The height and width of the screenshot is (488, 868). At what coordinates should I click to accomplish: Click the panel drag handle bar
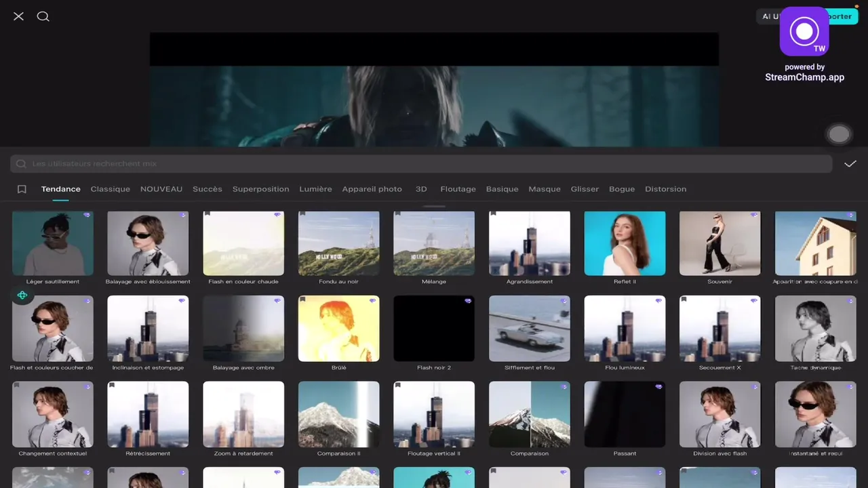point(434,206)
